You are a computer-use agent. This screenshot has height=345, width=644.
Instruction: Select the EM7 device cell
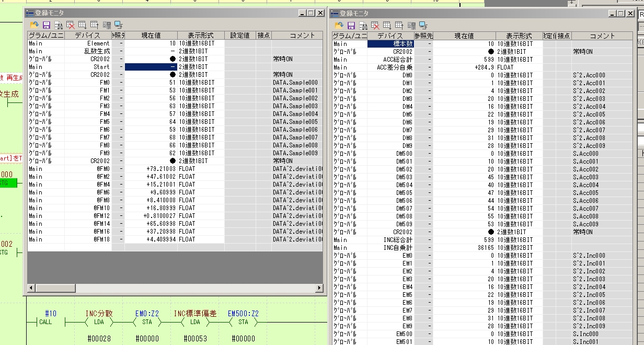pyautogui.click(x=390, y=310)
